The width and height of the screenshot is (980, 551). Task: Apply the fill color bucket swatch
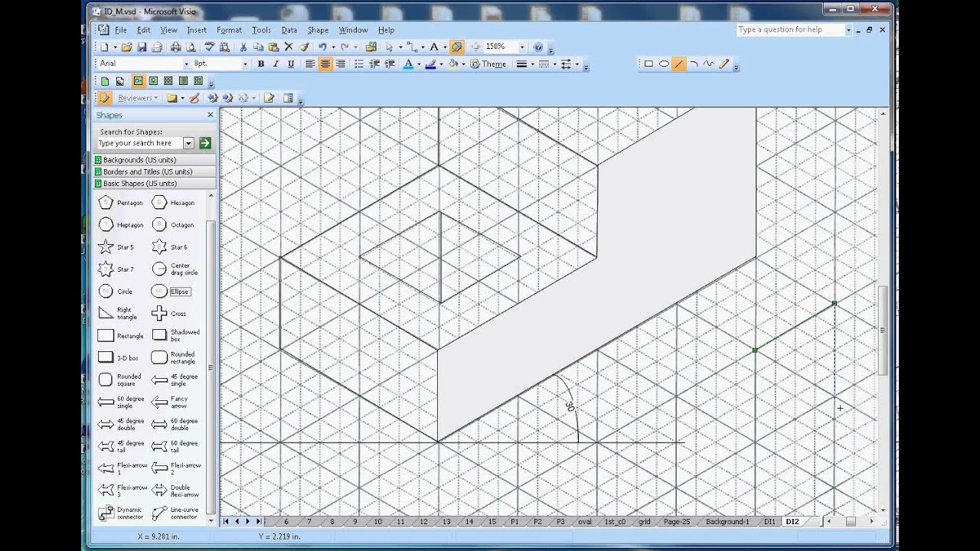453,64
